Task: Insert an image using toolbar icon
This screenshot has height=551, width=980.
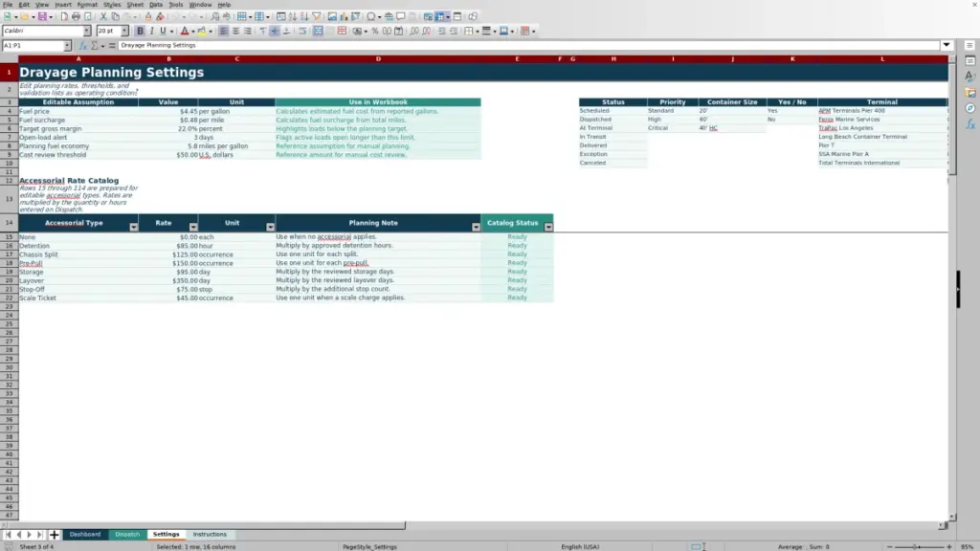Action: [332, 17]
